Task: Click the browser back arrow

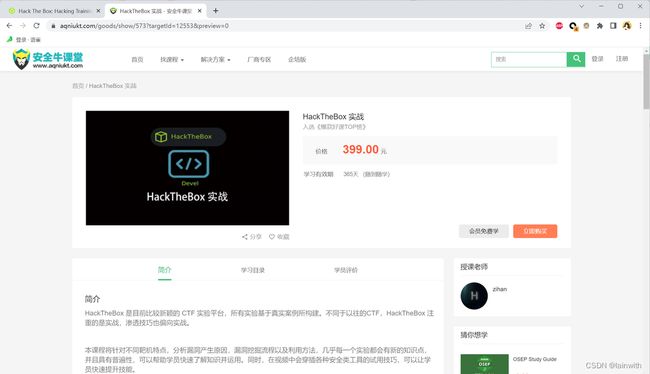Action: point(9,26)
